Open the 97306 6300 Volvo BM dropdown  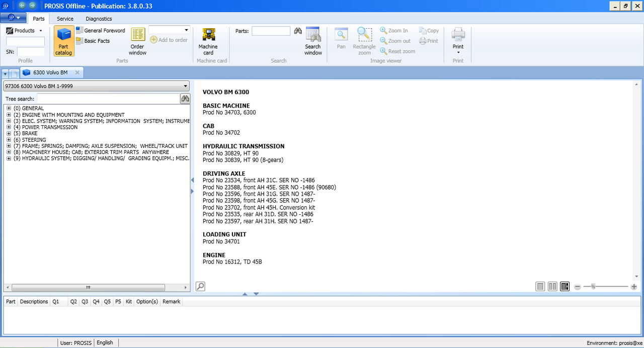tap(96, 86)
